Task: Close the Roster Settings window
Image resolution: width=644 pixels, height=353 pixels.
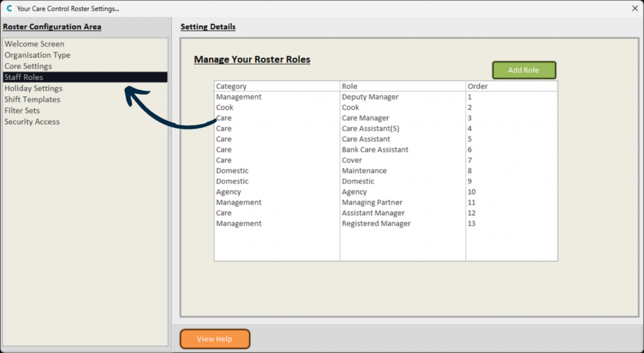Action: 635,8
